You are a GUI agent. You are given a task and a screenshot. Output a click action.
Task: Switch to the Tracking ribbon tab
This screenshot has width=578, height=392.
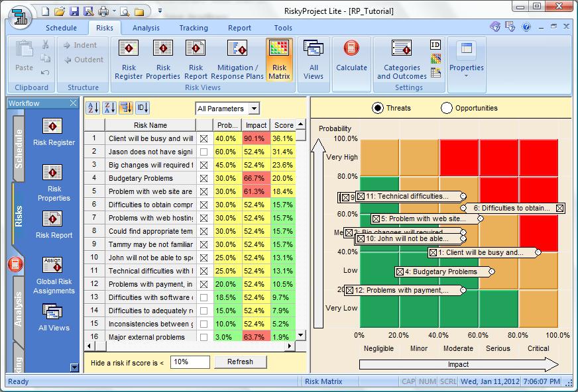coord(194,28)
